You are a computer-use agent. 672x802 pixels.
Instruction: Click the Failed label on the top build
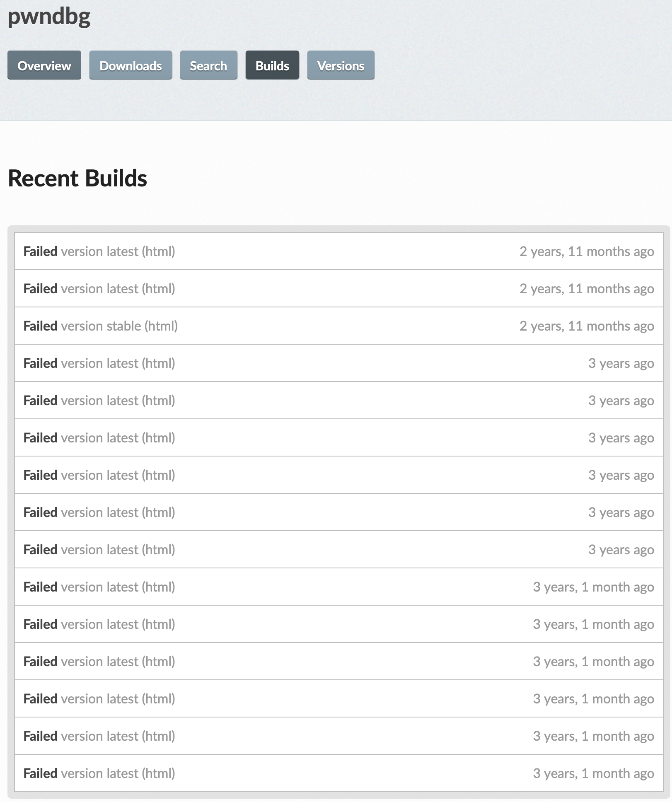tap(41, 251)
